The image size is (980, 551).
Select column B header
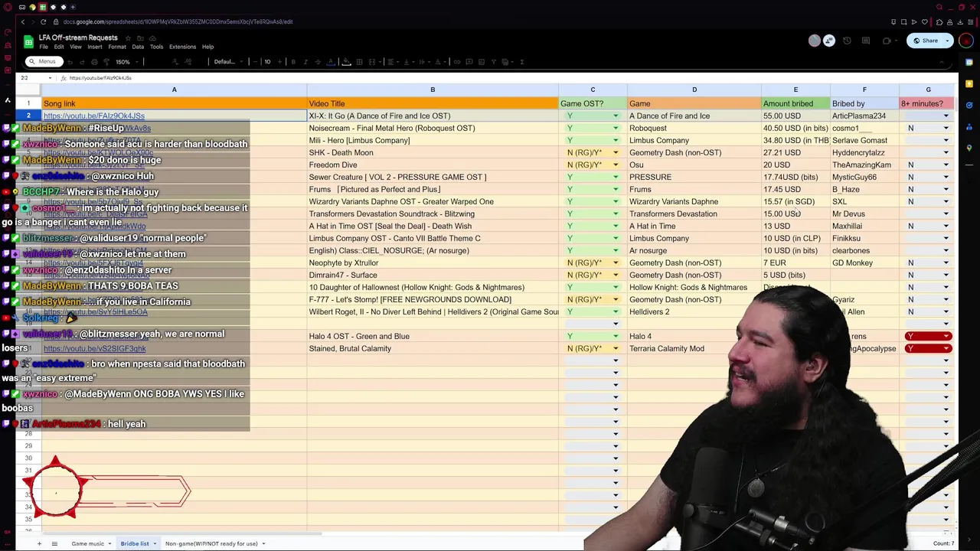tap(433, 90)
